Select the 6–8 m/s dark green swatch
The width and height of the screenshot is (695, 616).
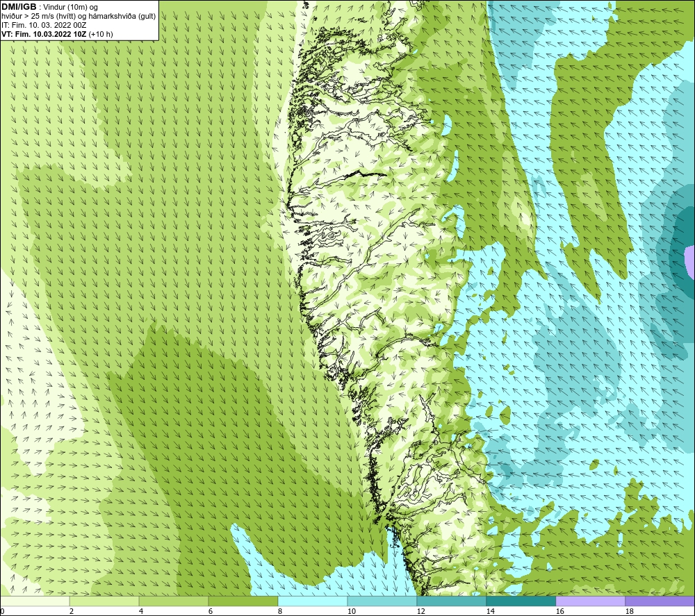click(x=243, y=601)
